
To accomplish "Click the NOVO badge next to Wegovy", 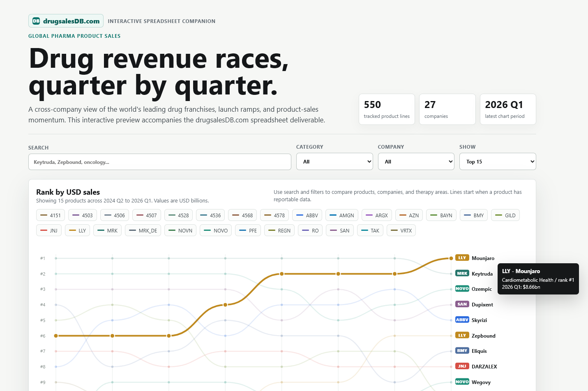I will (462, 382).
